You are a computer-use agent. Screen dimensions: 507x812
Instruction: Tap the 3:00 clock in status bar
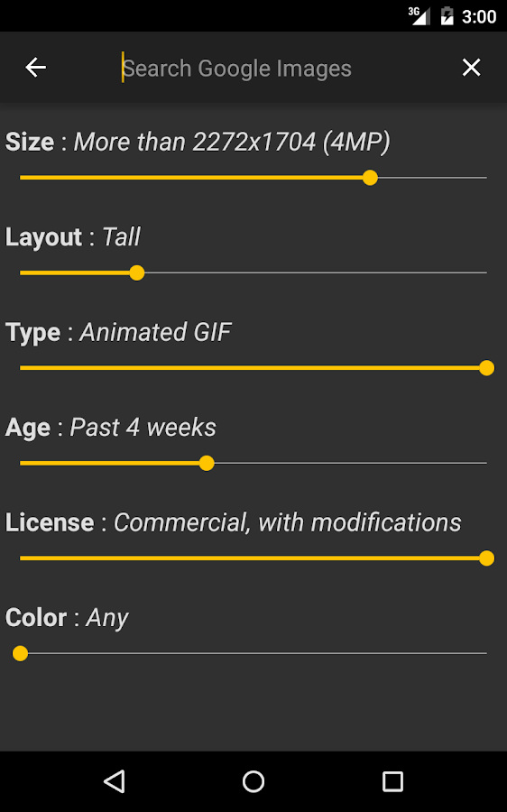(479, 16)
